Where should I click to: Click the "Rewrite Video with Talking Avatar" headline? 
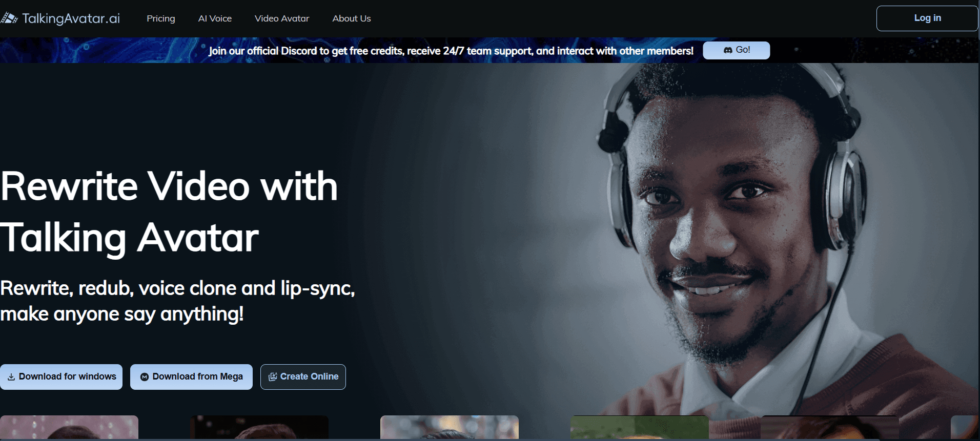click(x=169, y=212)
